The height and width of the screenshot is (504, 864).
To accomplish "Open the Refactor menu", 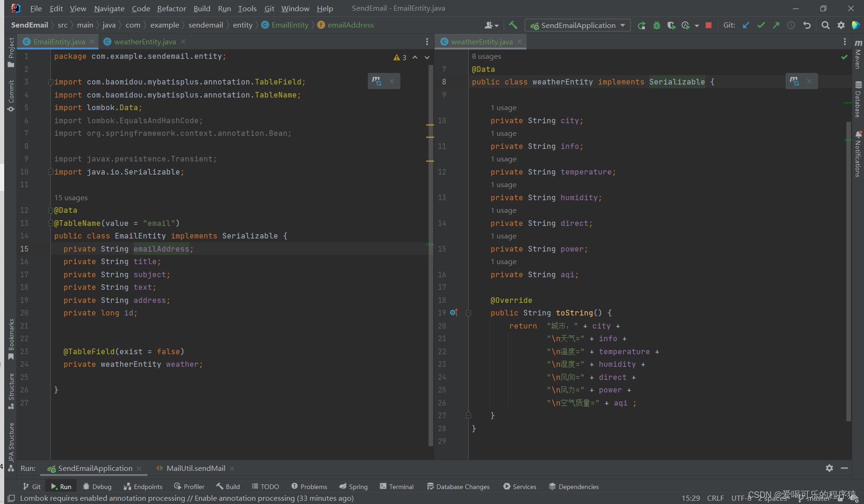I will 171,8.
